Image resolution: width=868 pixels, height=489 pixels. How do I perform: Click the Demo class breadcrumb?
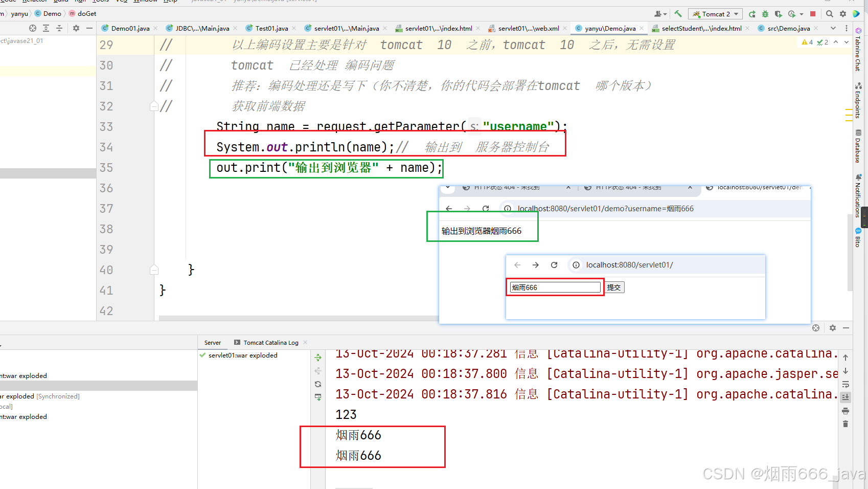48,14
